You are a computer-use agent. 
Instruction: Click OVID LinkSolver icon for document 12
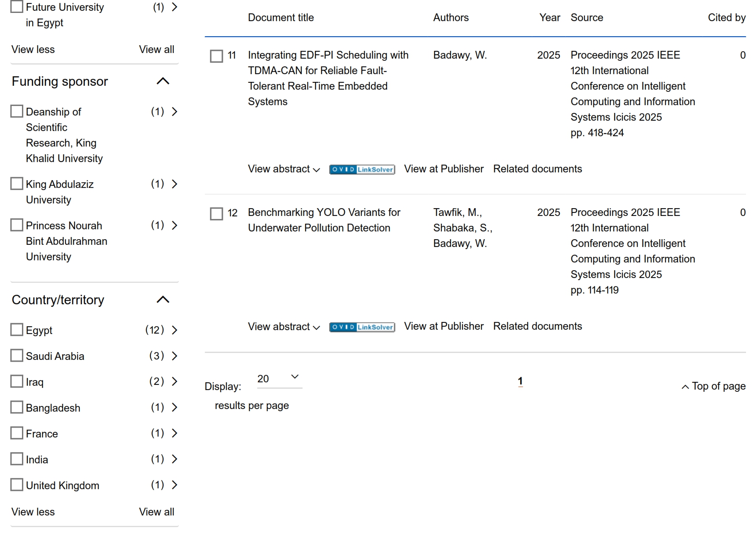click(362, 327)
